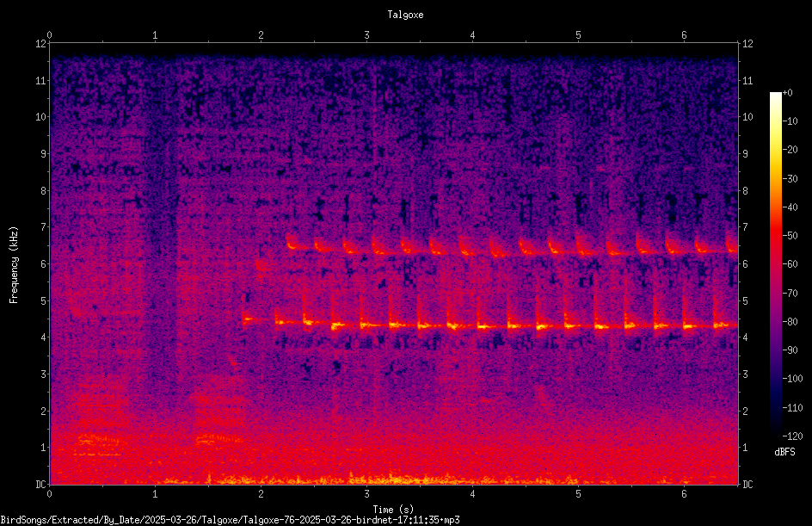Click the 5 second marker on bottom axis
The height and width of the screenshot is (526, 812).
578,494
